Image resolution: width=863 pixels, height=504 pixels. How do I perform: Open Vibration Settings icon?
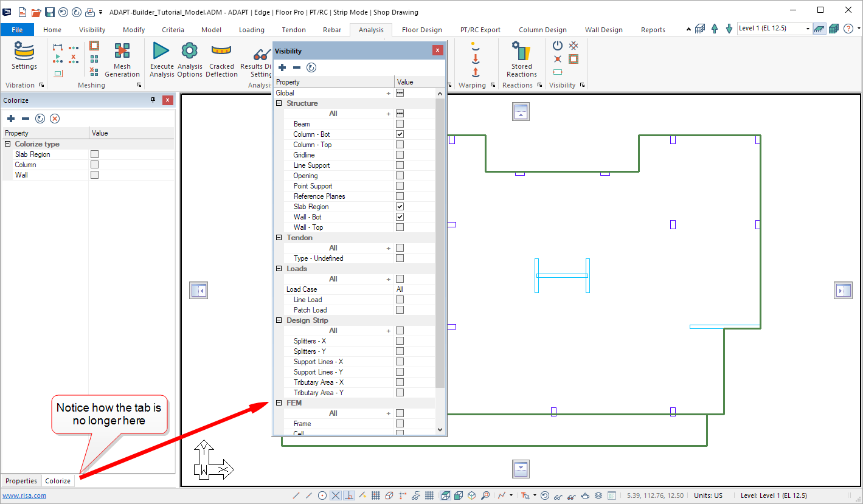click(24, 51)
